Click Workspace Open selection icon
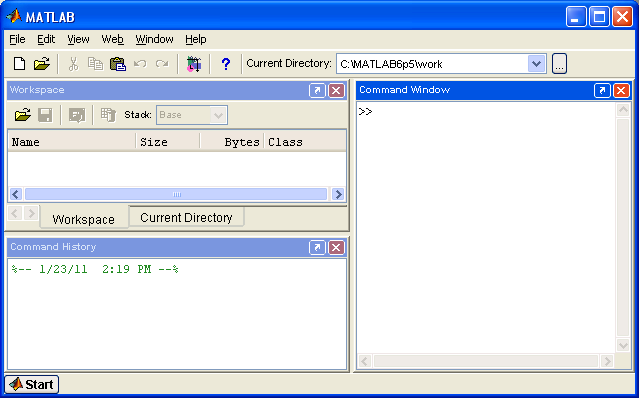The image size is (639, 398). point(77,115)
